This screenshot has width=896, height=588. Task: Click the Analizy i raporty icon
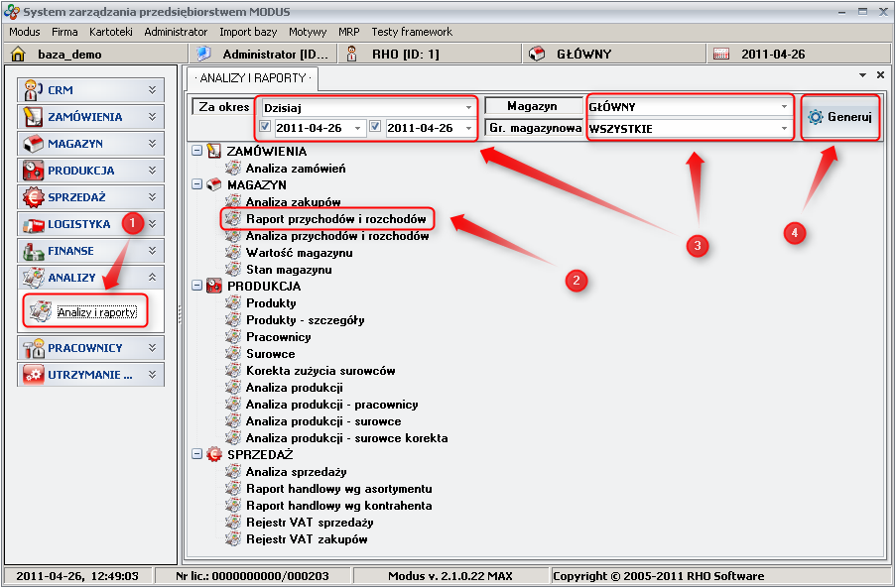coord(40,312)
